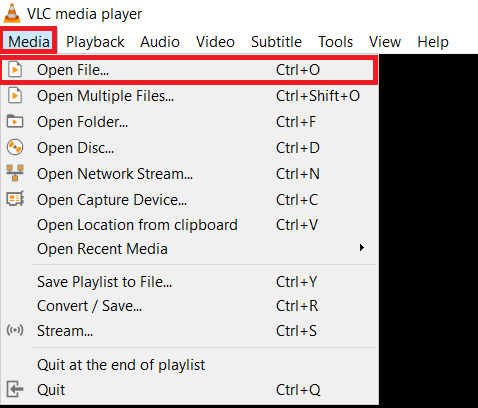This screenshot has height=408, width=478.
Task: Open the Audio menu
Action: [160, 42]
